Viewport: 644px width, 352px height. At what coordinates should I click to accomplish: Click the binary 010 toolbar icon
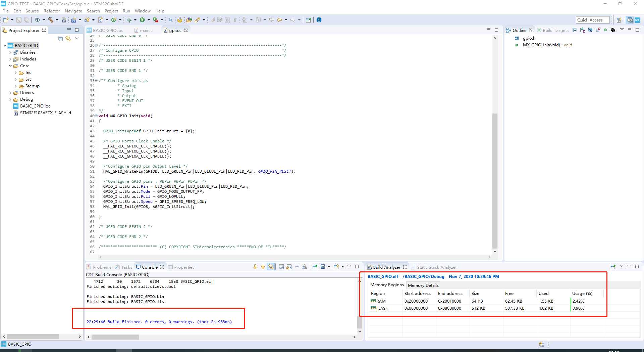[64, 20]
